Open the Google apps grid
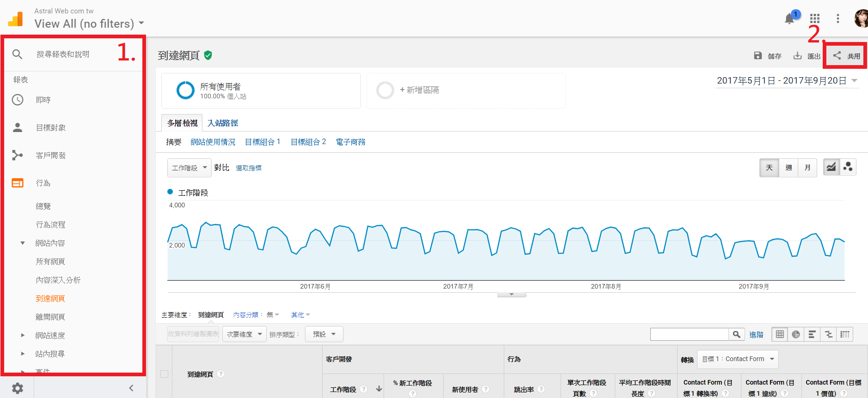Image resolution: width=868 pixels, height=398 pixels. (x=815, y=18)
